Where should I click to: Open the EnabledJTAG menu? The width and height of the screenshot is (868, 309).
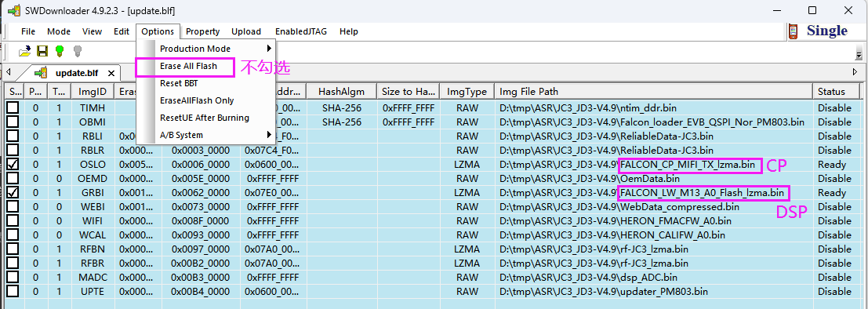point(301,31)
